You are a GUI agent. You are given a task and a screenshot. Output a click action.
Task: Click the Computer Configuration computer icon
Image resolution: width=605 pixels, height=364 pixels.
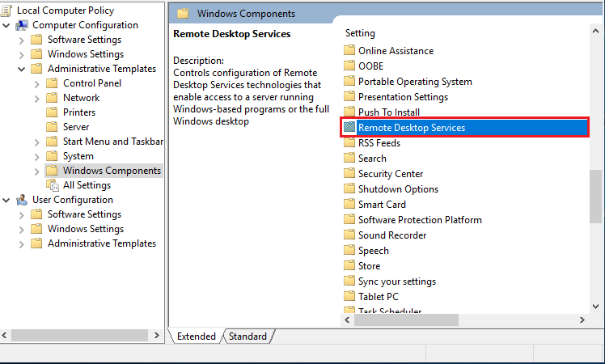pyautogui.click(x=22, y=25)
